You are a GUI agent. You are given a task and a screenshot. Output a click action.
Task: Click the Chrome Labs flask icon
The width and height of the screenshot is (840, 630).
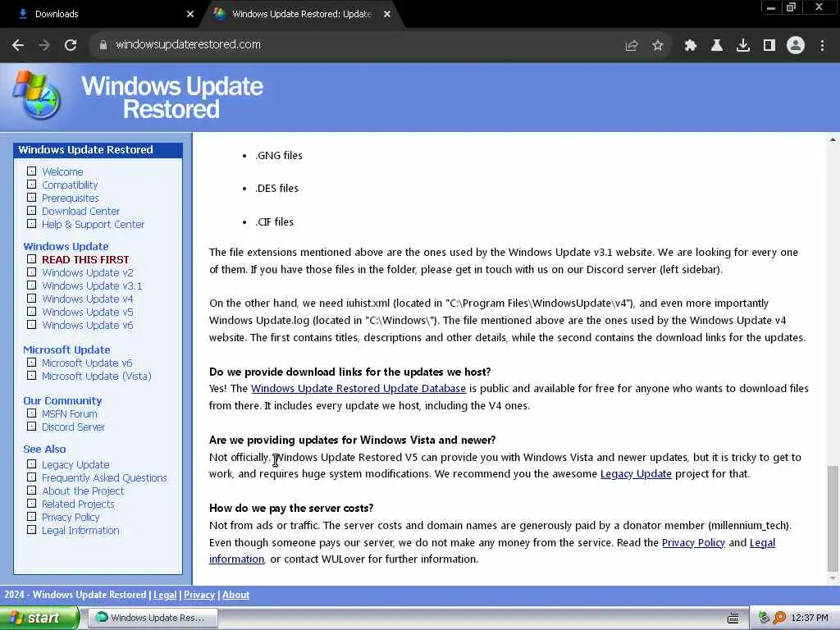tap(717, 46)
